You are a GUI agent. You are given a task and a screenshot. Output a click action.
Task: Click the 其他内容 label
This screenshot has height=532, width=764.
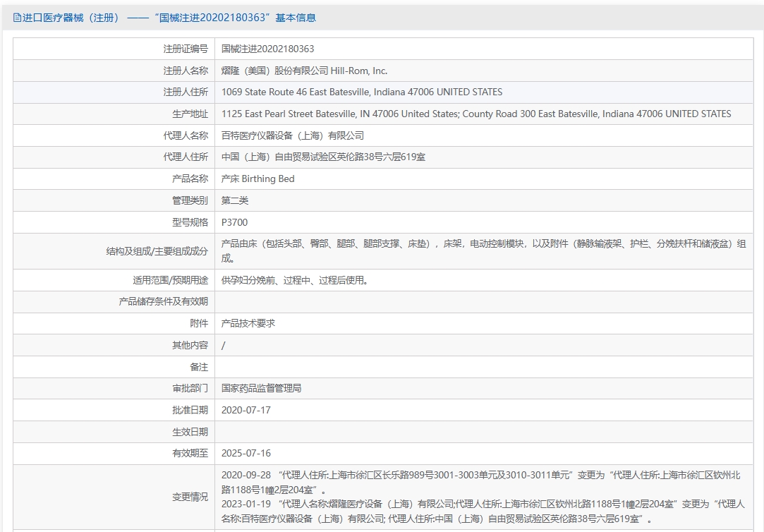tap(190, 345)
